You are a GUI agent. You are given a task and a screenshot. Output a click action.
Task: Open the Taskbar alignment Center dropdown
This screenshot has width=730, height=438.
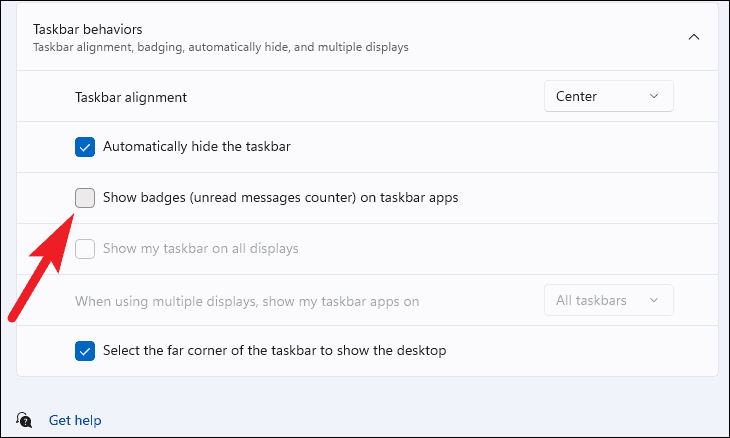[608, 96]
